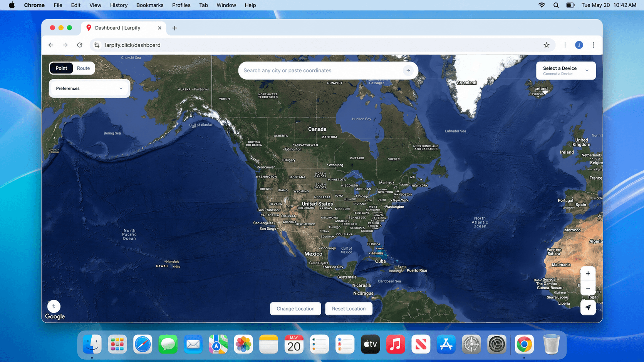
Task: Switch to Route mode
Action: click(83, 68)
